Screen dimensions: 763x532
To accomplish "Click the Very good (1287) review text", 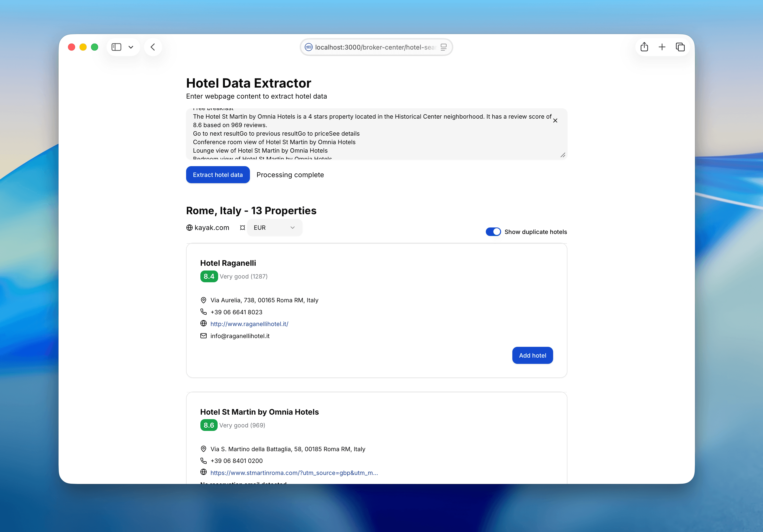I will click(x=244, y=277).
